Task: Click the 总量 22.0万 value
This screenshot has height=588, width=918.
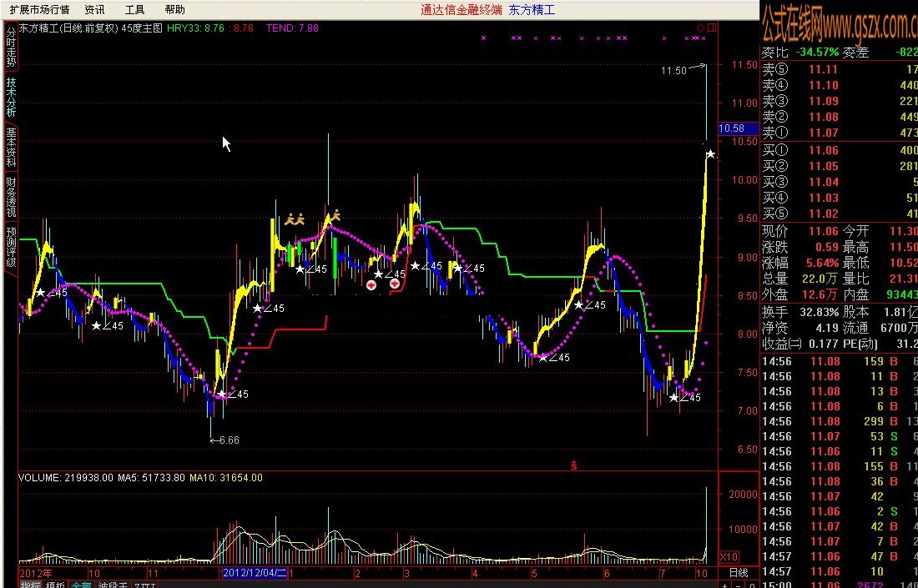Action: tap(821, 279)
